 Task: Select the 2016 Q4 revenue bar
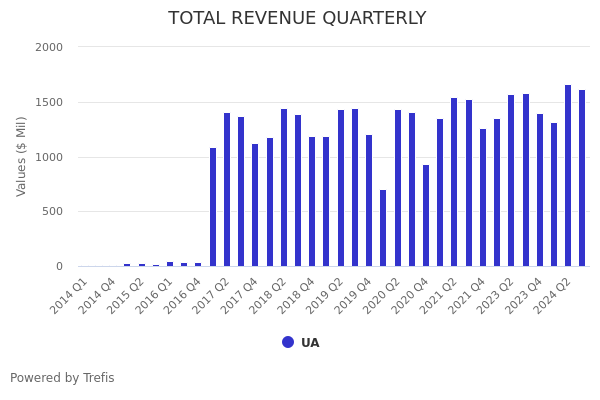198,264
